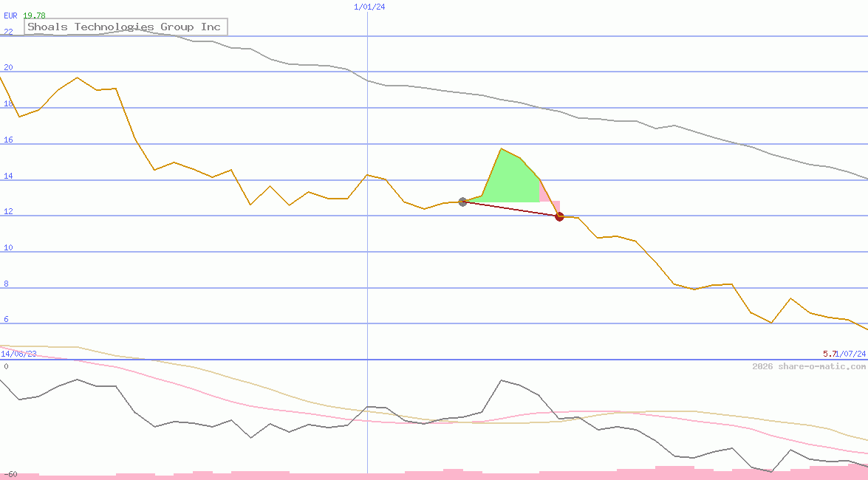Click the y-axis label 18
868x480 pixels.
(x=8, y=103)
